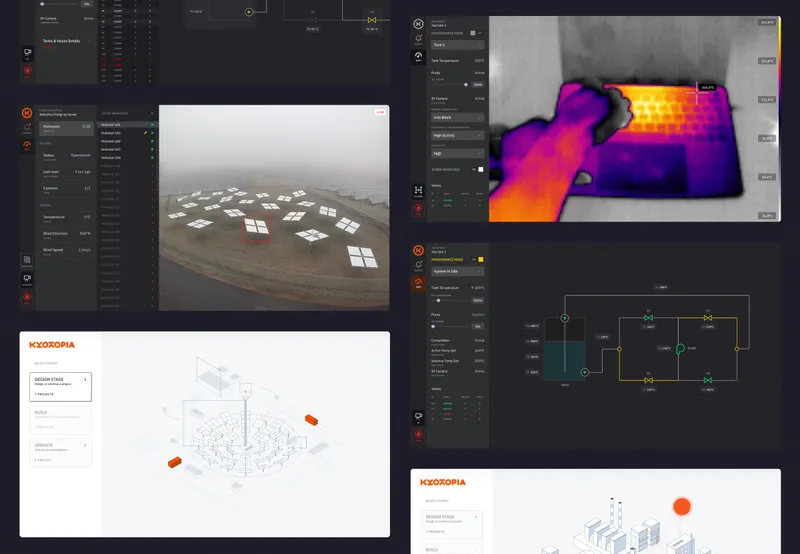The image size is (800, 554).
Task: Click filter icon beside List of Heliostats header
Action: click(152, 113)
